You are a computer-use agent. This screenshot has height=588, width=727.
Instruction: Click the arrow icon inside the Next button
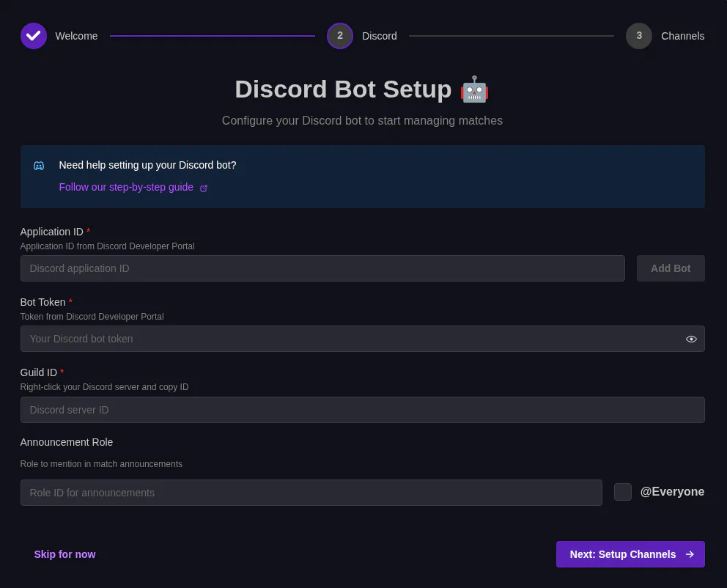(x=689, y=554)
